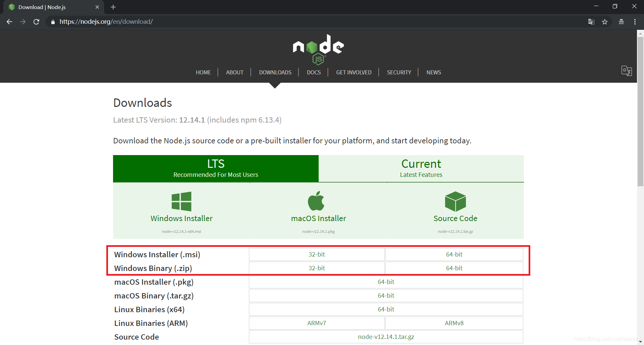
Task: Select the Download | Node.js browser tab
Action: coord(54,7)
